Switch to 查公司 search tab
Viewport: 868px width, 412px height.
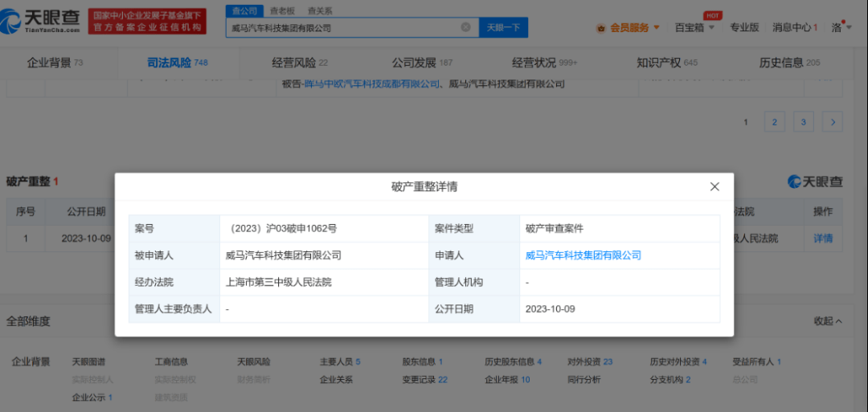(244, 11)
